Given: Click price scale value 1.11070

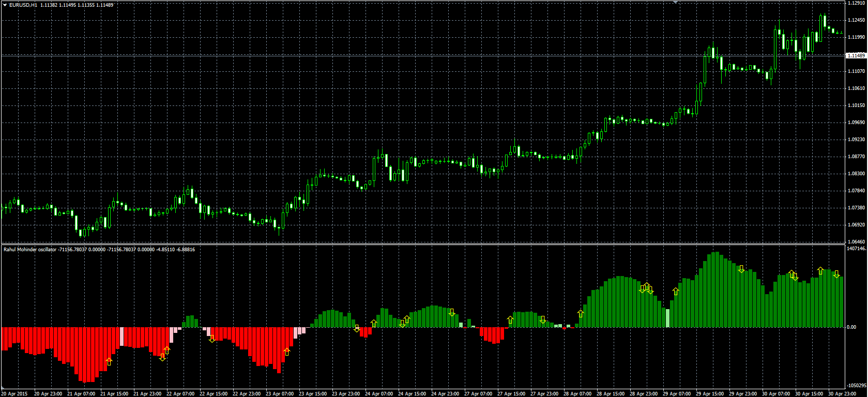Looking at the screenshot, I should [857, 71].
